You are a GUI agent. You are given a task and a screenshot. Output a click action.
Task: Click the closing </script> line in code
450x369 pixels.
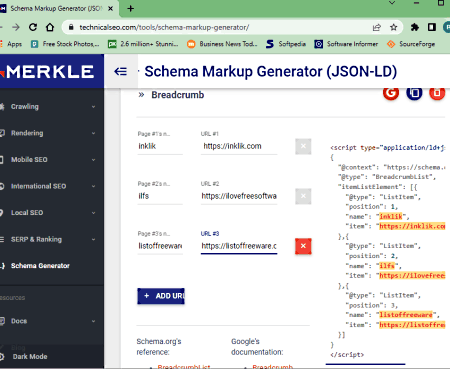coord(347,355)
